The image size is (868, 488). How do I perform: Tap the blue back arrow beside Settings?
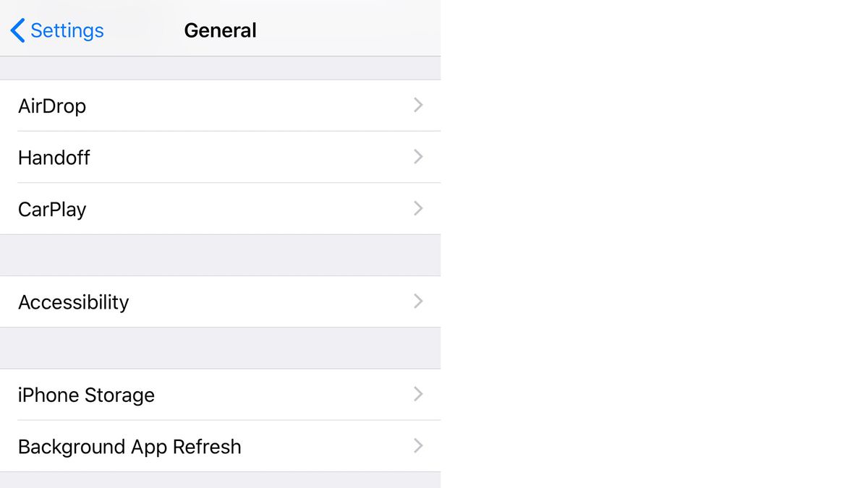[x=16, y=30]
